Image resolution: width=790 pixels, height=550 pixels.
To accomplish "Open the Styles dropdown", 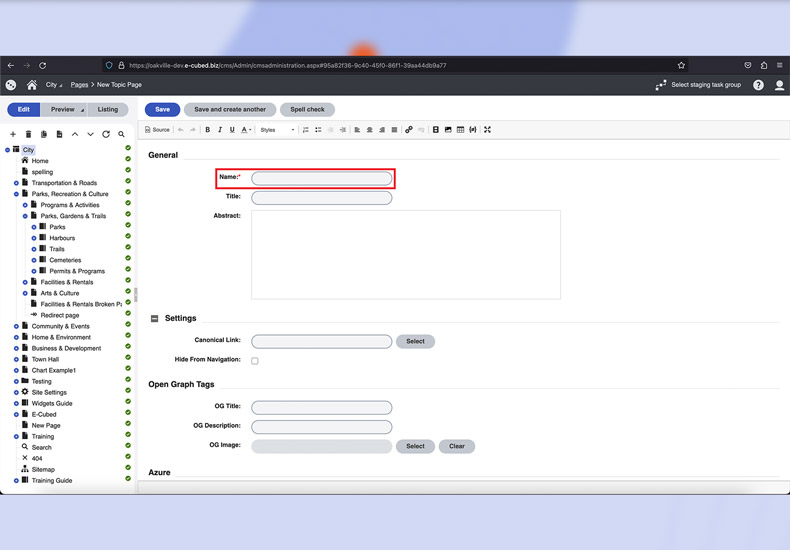I will tap(277, 130).
